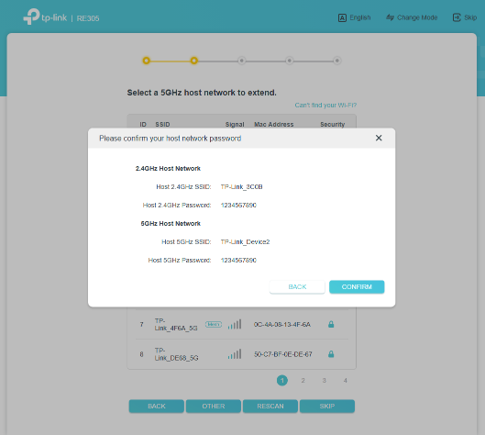Image resolution: width=485 pixels, height=435 pixels.
Task: Click the tp-link logo icon
Action: 32,17
